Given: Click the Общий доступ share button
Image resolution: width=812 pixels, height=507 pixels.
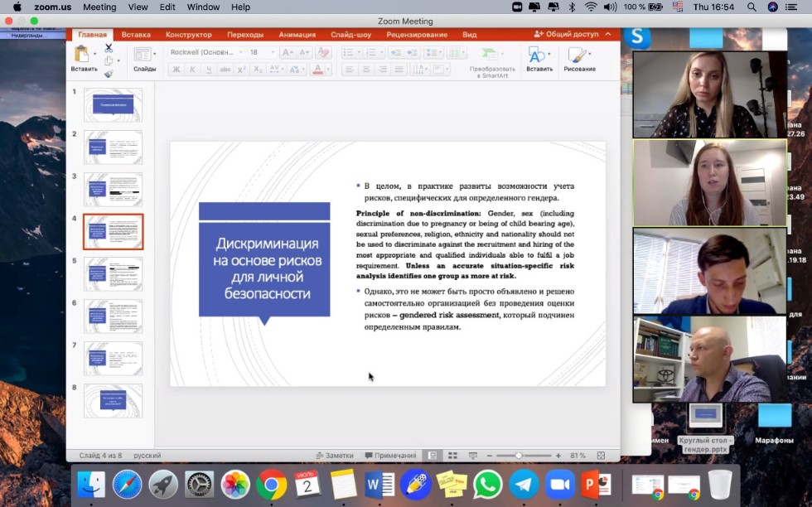Looking at the screenshot, I should tap(567, 35).
